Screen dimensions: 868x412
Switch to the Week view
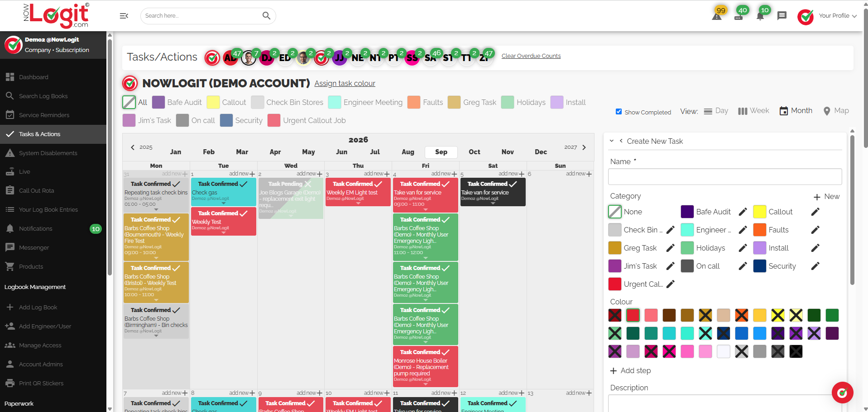pos(753,111)
